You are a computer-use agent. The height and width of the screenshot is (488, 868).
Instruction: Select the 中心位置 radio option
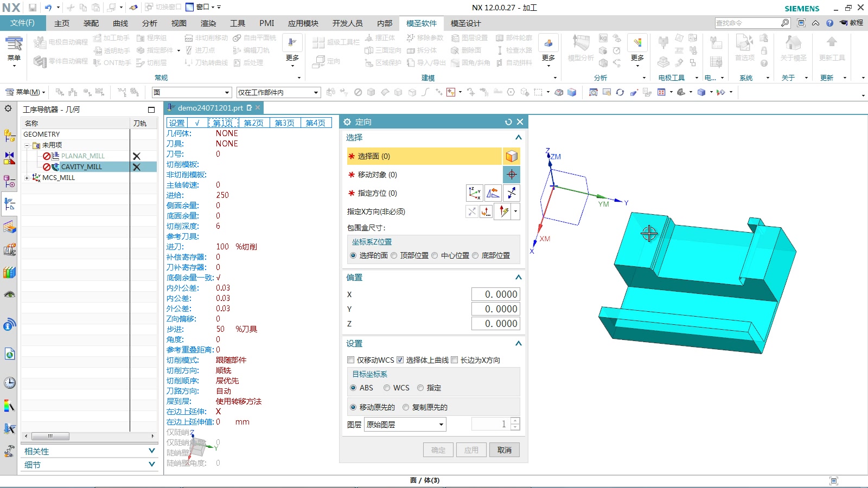435,255
